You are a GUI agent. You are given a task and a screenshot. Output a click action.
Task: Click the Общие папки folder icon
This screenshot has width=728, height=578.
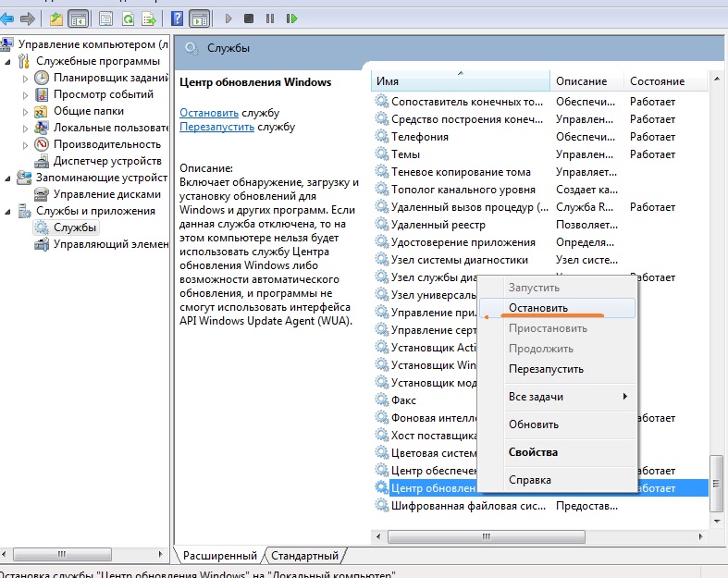pos(42,111)
